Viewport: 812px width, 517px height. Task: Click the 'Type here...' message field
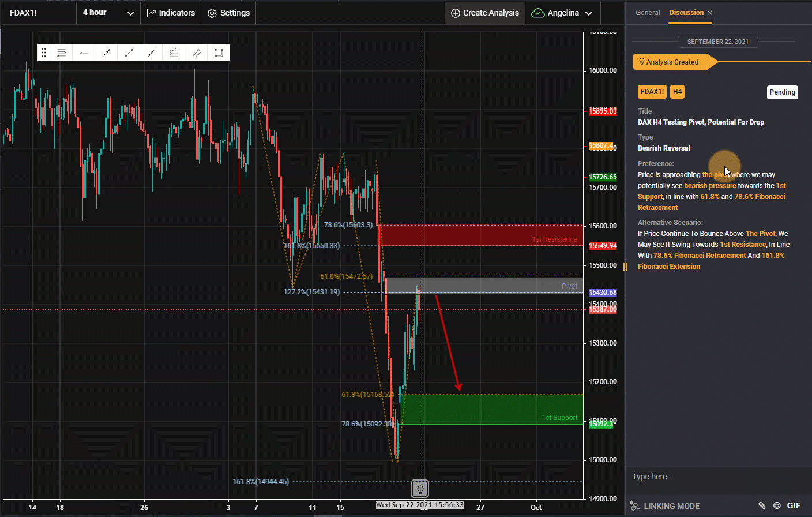[719, 477]
